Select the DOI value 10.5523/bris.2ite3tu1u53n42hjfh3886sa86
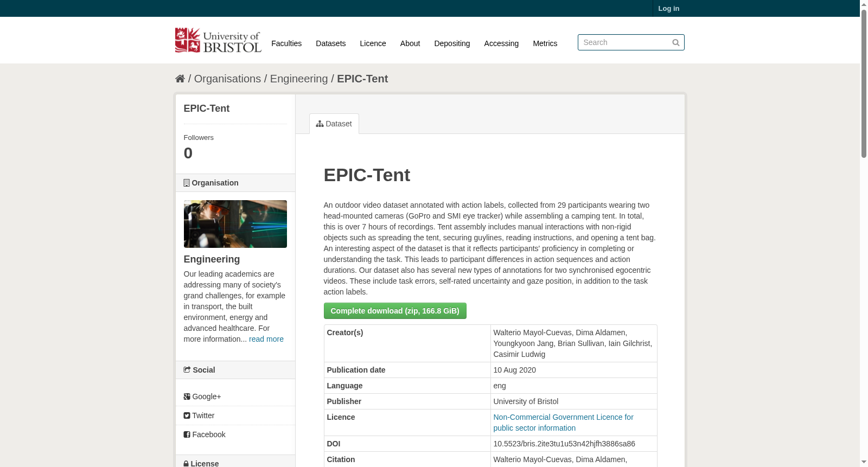868x467 pixels. (x=564, y=444)
